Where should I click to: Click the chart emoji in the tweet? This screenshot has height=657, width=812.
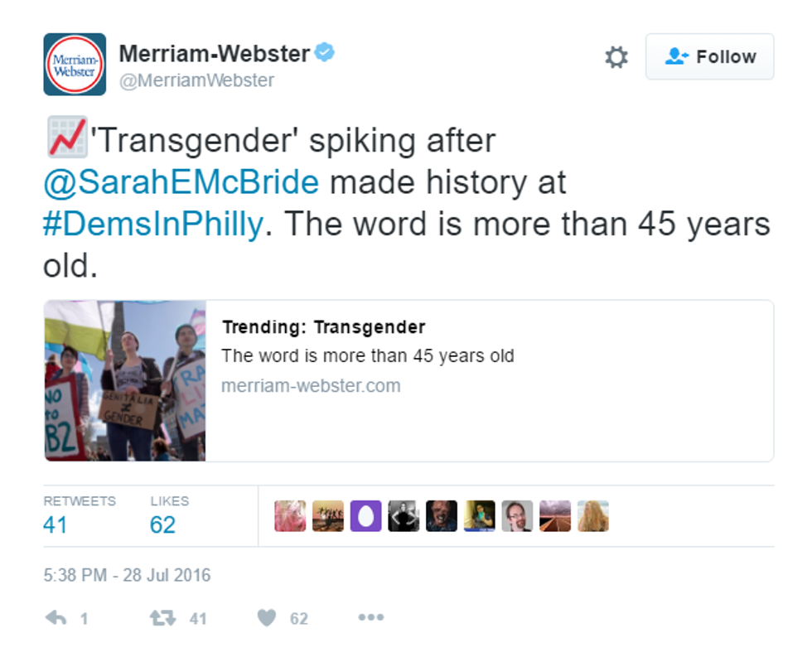click(66, 139)
